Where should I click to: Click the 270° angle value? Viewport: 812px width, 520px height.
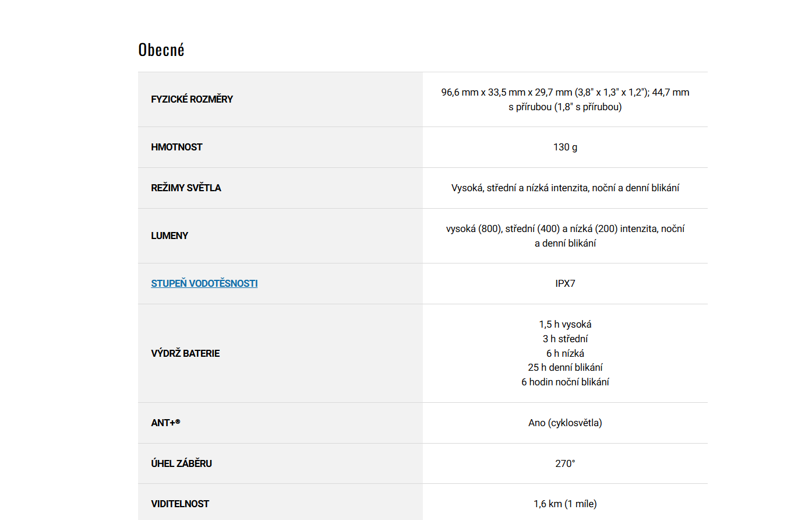565,463
